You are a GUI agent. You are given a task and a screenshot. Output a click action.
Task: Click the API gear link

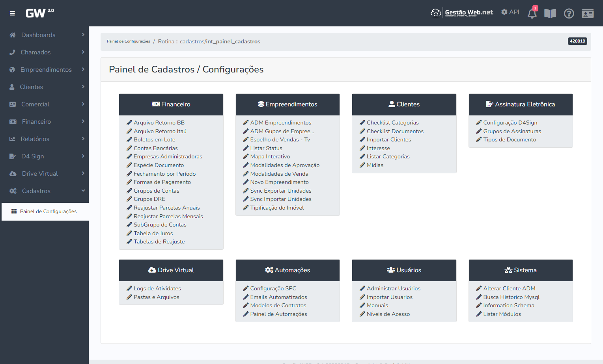point(510,12)
